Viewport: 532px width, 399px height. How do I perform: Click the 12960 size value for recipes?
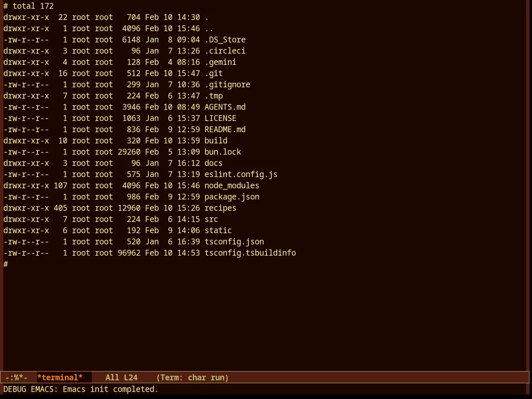[129, 208]
